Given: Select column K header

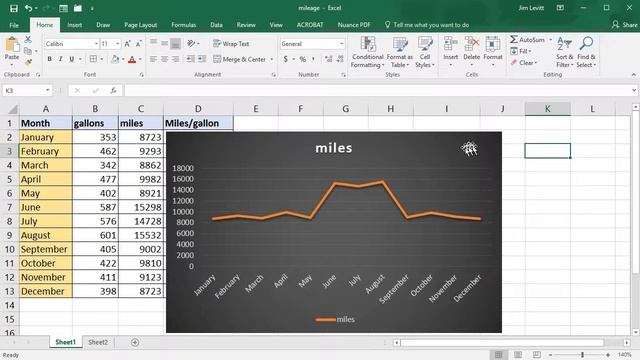Looking at the screenshot, I should tap(547, 109).
